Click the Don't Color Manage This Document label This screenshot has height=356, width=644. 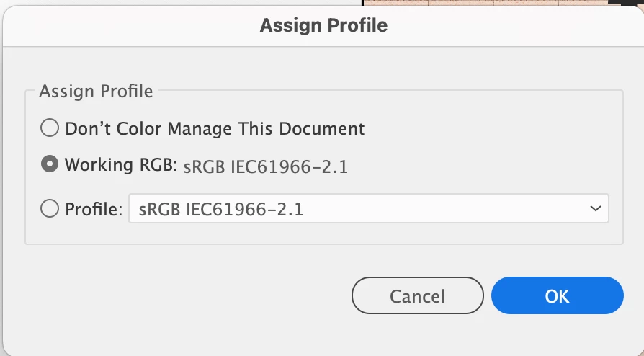tap(215, 129)
